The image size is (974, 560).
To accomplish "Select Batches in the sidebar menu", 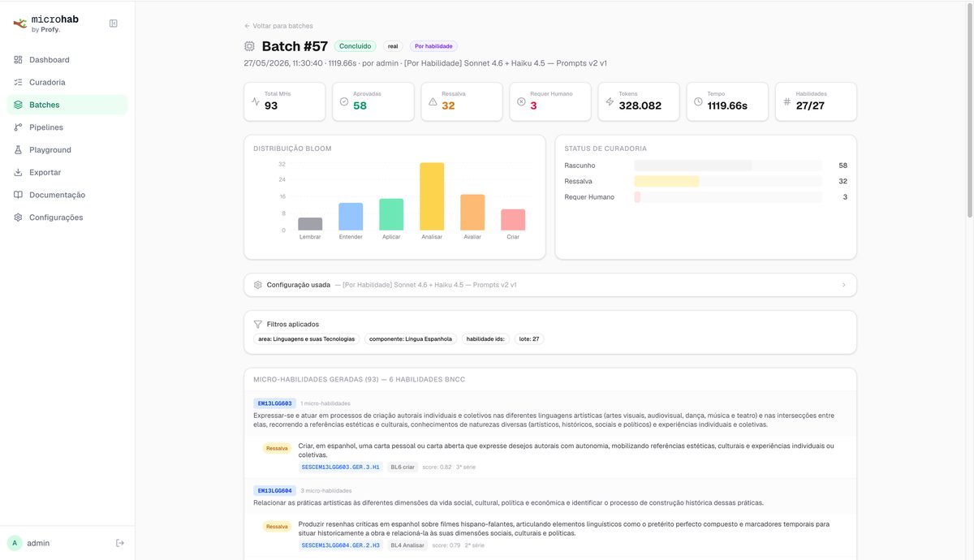I will 67,105.
